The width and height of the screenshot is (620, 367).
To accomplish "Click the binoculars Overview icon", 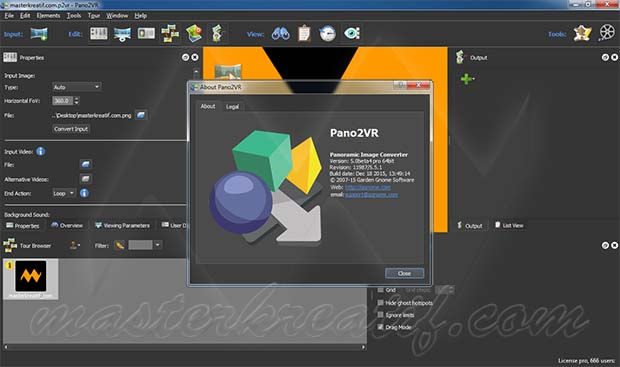I will 280,34.
